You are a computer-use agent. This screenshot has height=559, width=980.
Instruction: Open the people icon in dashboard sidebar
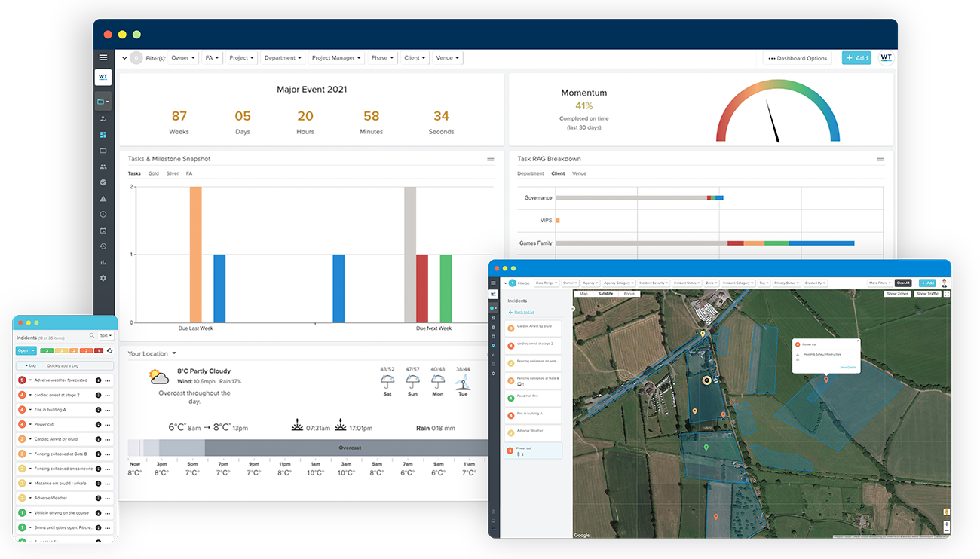[x=103, y=166]
